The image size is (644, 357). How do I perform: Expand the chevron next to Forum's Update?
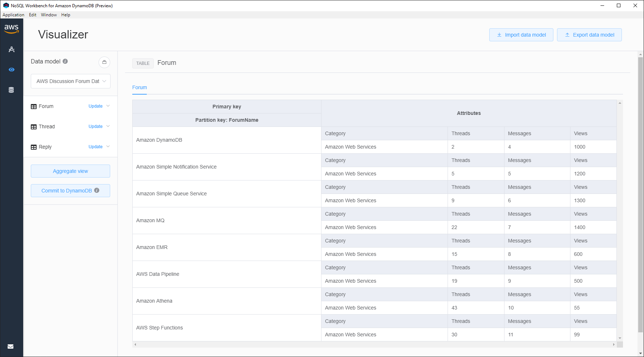(x=108, y=106)
